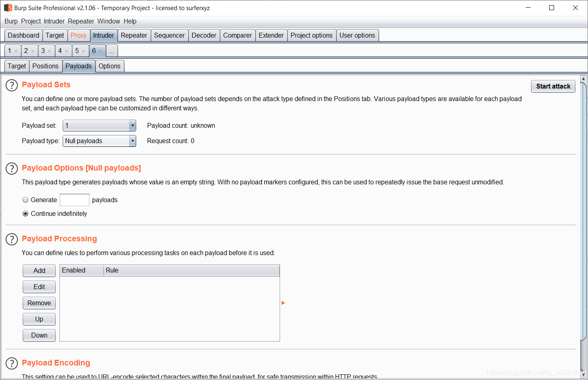Switch to the Comparer tab

pos(238,36)
